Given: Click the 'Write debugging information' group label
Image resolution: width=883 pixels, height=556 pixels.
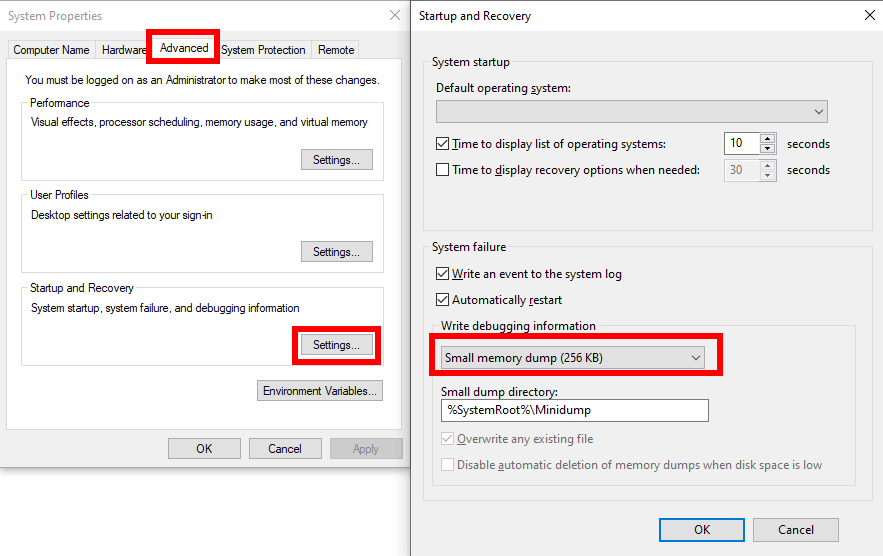Looking at the screenshot, I should click(518, 326).
